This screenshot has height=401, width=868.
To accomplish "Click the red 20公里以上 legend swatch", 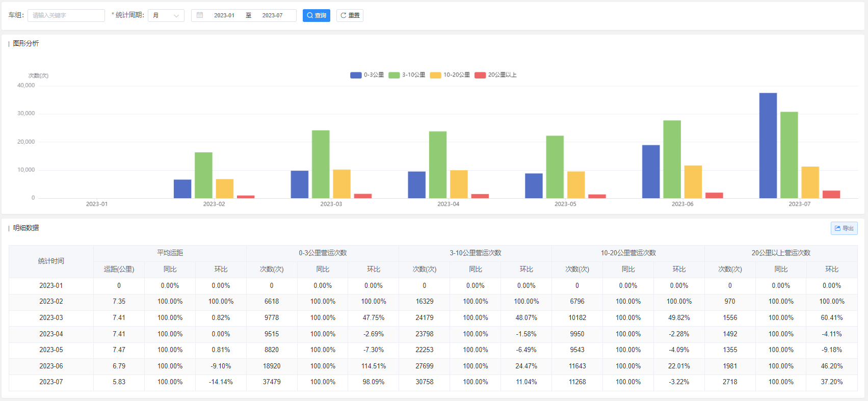I will click(480, 75).
